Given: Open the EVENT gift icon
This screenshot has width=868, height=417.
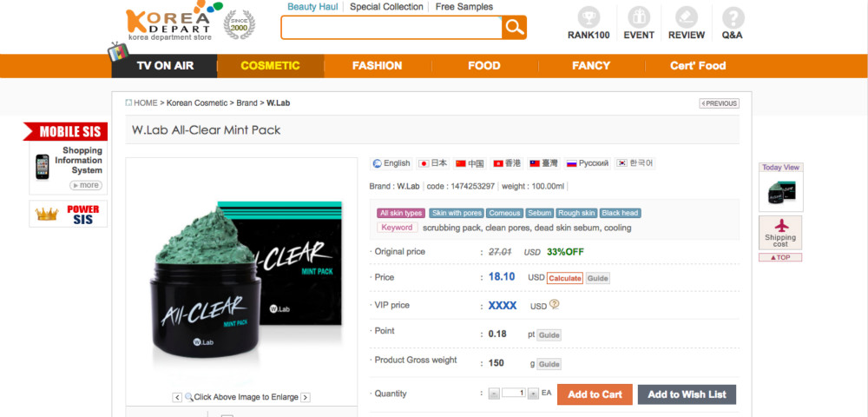Looking at the screenshot, I should pyautogui.click(x=639, y=17).
